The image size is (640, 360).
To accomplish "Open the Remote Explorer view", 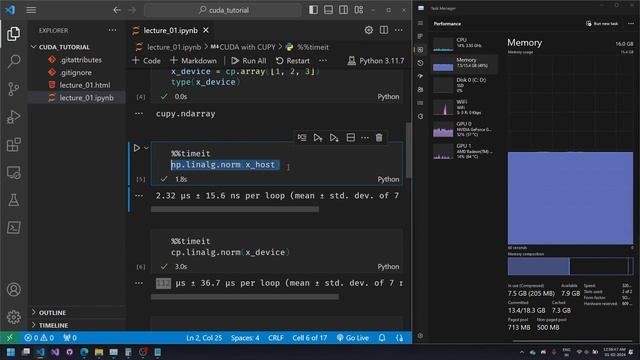I will coord(13,173).
